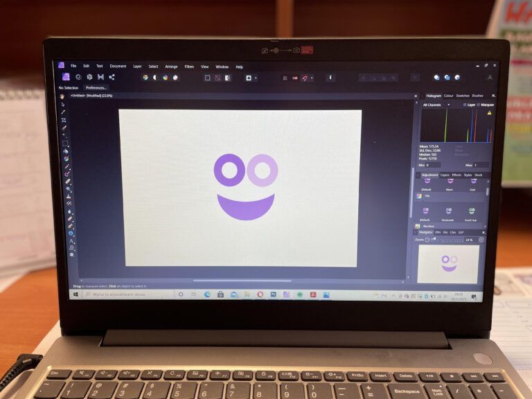
Task: Open snapping options dropdown arrow
Action: click(312, 78)
